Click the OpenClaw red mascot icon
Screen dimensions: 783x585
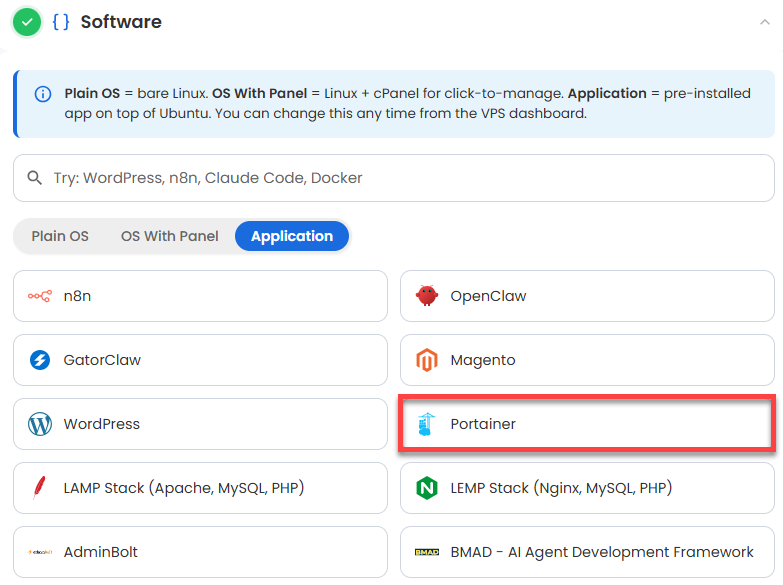pyautogui.click(x=427, y=296)
